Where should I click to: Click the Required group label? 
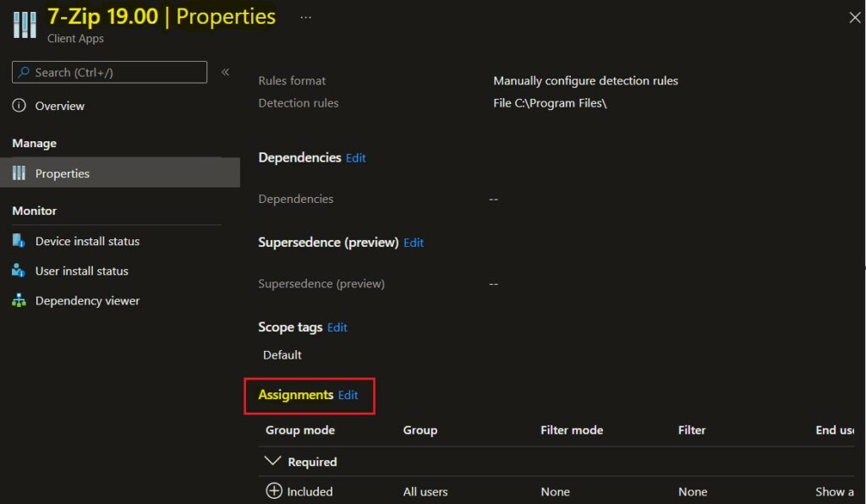(x=312, y=462)
